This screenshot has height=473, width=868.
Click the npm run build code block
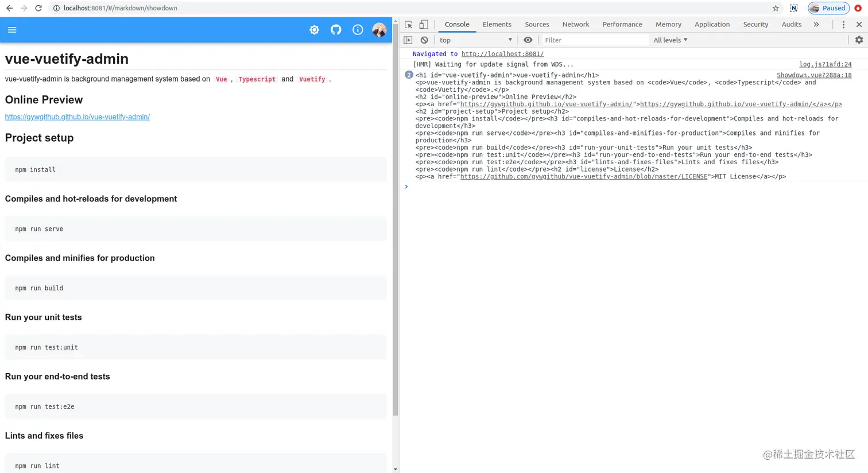tap(196, 288)
